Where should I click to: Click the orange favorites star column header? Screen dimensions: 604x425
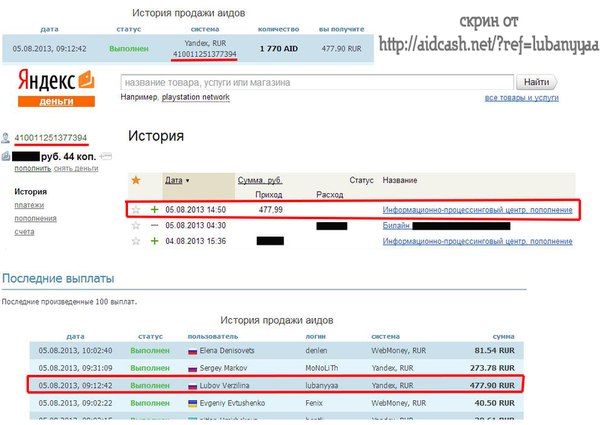(x=136, y=180)
